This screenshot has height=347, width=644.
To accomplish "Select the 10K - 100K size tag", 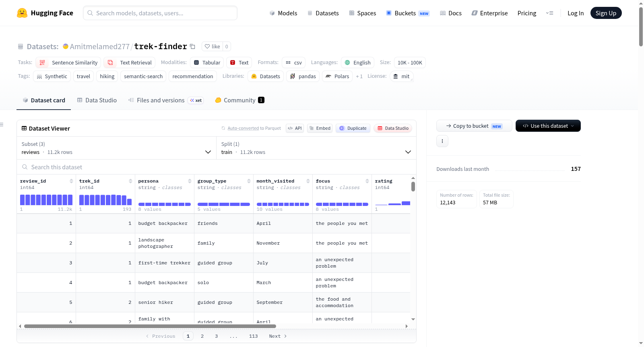I will 410,62.
